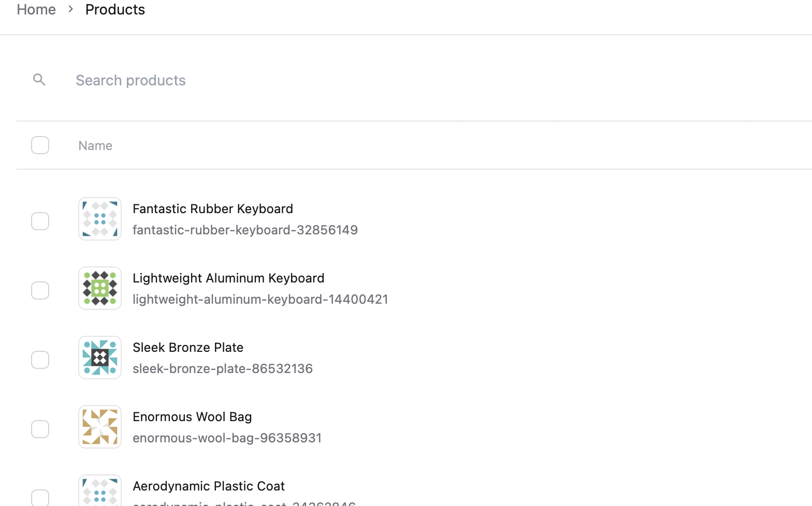Open the Fantastic Rubber Keyboard product name

[213, 209]
